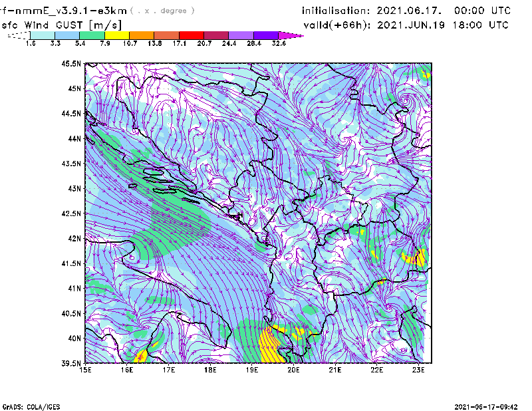Click the legend value 28.4
532x411 pixels.
click(254, 43)
